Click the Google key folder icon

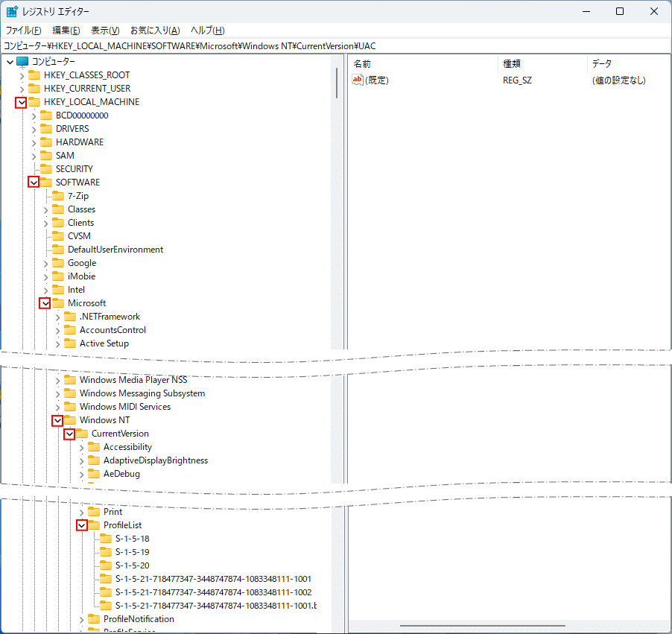click(59, 262)
